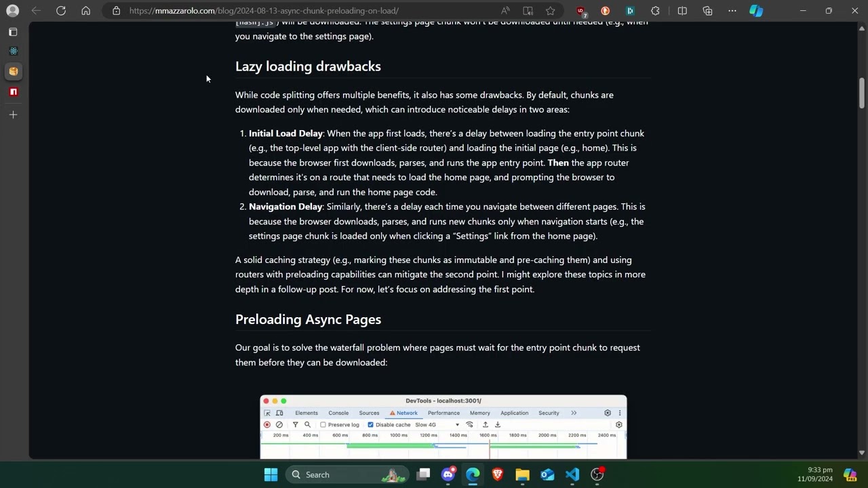Open Brave browser from the taskbar
The image size is (868, 488).
click(498, 474)
